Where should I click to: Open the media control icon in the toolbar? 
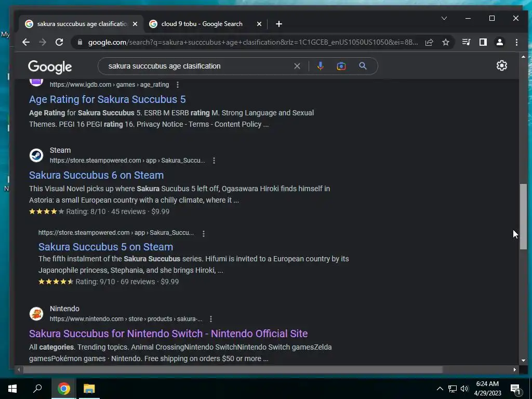[x=466, y=42]
